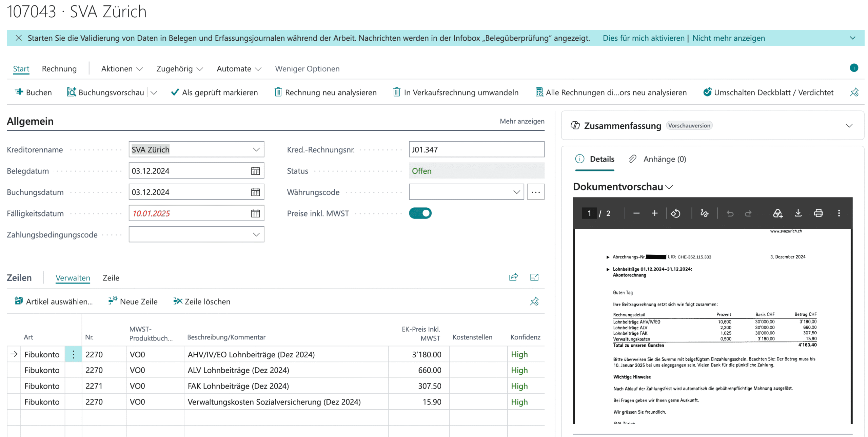The width and height of the screenshot is (868, 437).
Task: Switch to the Start tab
Action: point(21,69)
